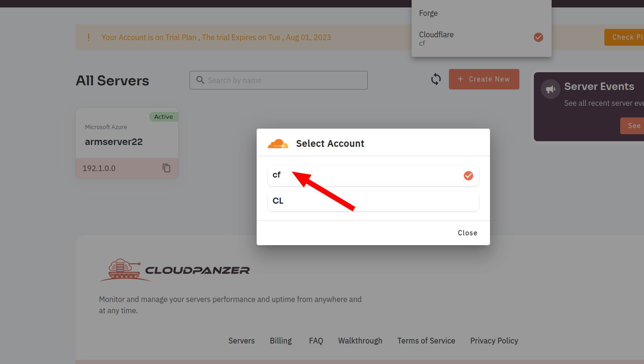Click the Server Events heading
The image size is (644, 364).
(x=599, y=86)
